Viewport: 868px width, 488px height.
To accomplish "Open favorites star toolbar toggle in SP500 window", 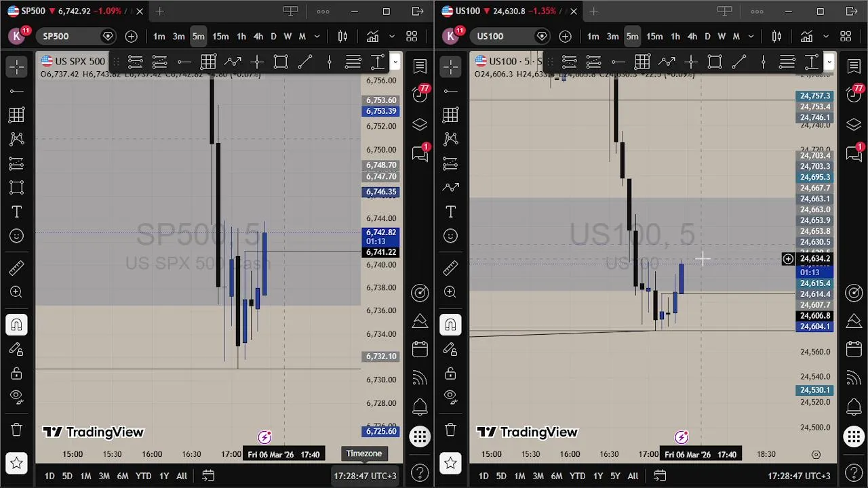I will 17,463.
